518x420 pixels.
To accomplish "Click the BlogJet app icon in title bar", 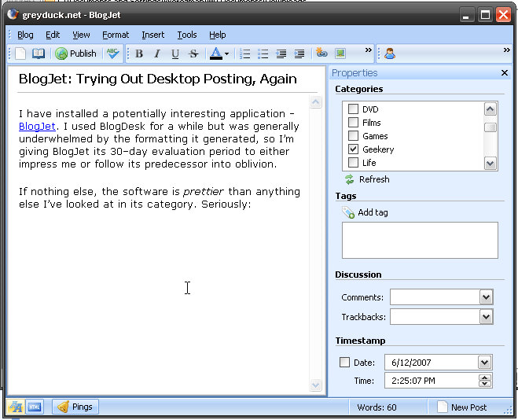I will click(x=13, y=14).
